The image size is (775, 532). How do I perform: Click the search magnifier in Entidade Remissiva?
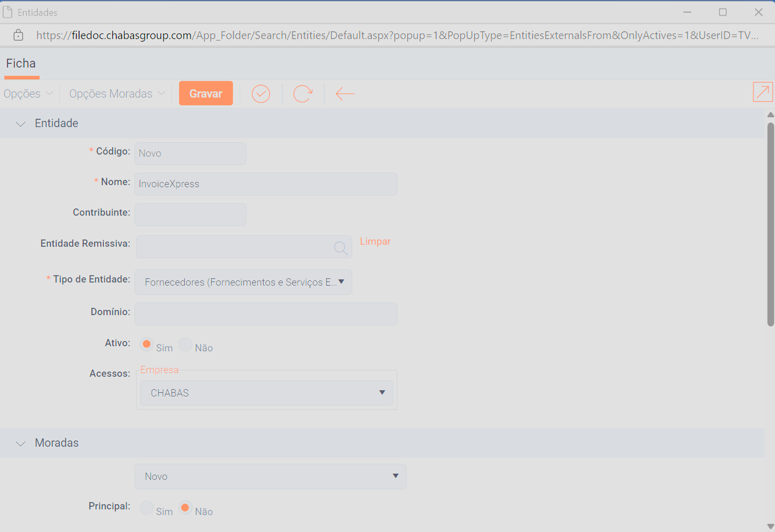tap(341, 248)
